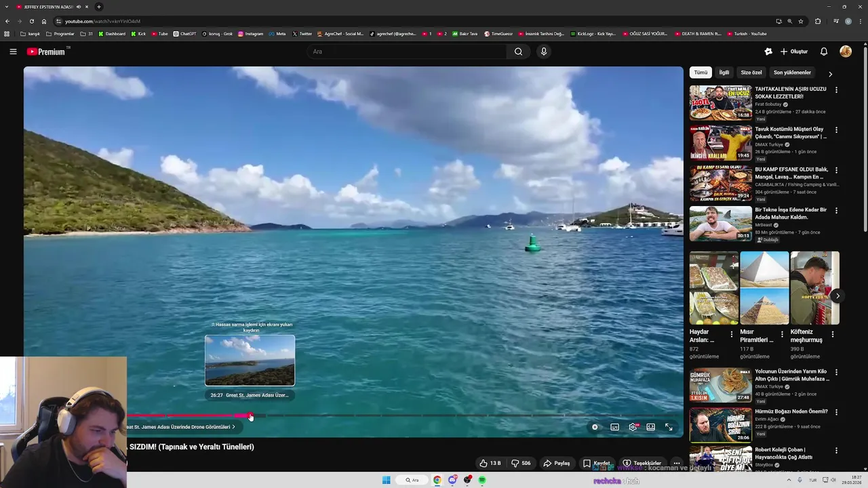The width and height of the screenshot is (868, 488).
Task: Open options menu for Hürmüz Boğazı video
Action: 836,411
